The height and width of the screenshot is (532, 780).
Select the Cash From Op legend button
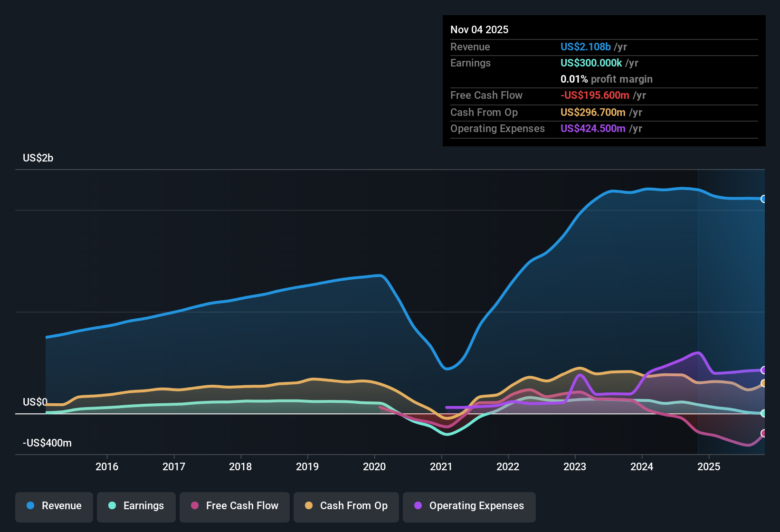346,506
